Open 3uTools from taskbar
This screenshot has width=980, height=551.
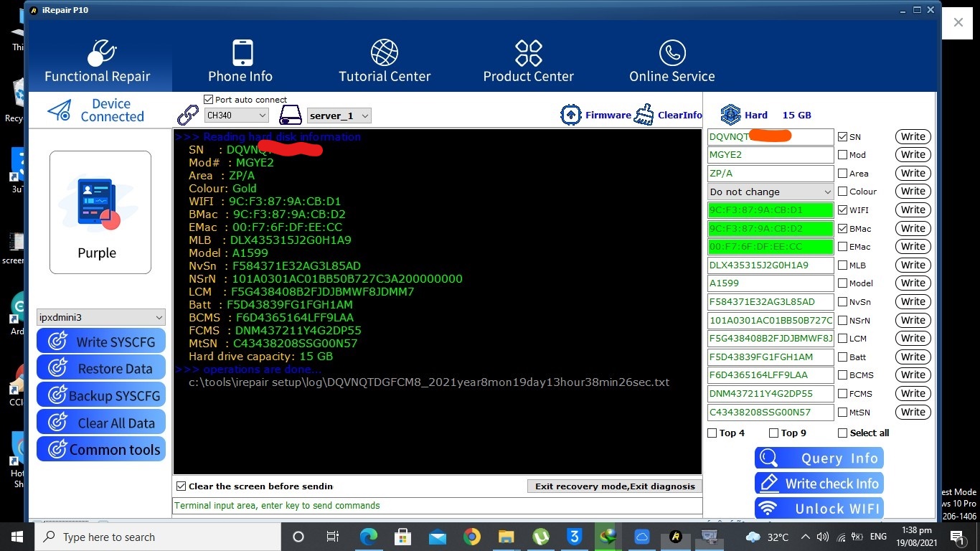point(575,537)
